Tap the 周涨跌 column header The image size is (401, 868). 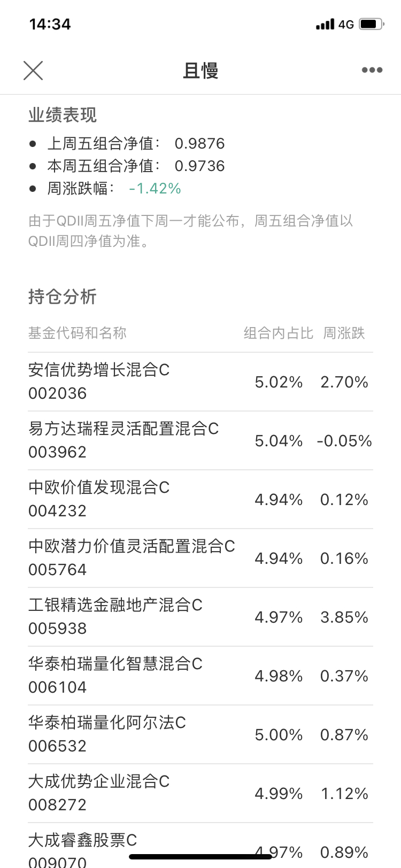point(344,334)
